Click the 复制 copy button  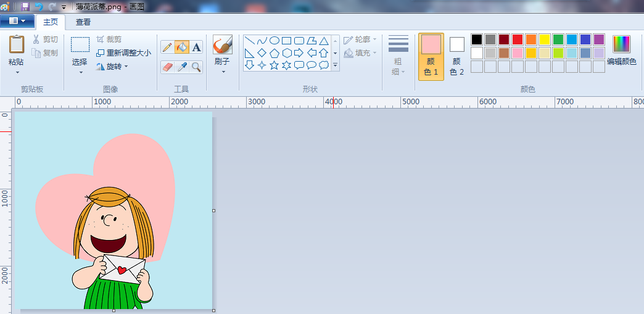click(x=45, y=52)
